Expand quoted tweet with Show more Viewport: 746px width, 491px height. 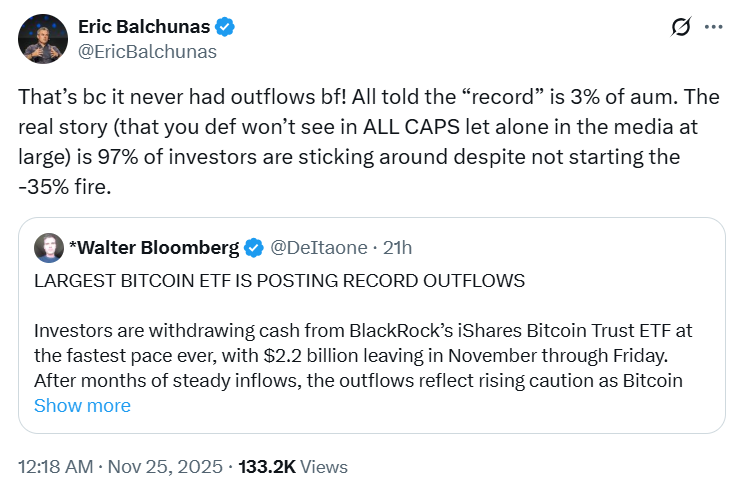click(82, 405)
